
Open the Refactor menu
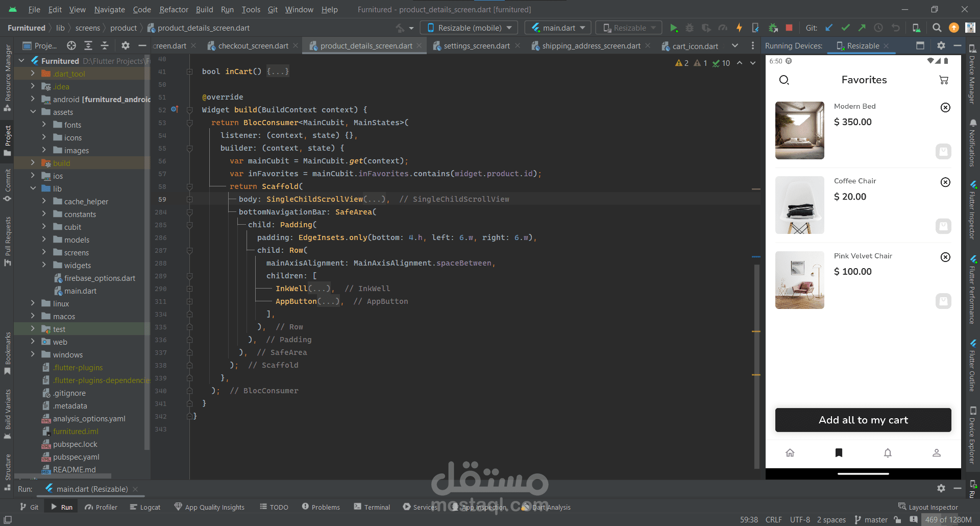click(x=174, y=10)
